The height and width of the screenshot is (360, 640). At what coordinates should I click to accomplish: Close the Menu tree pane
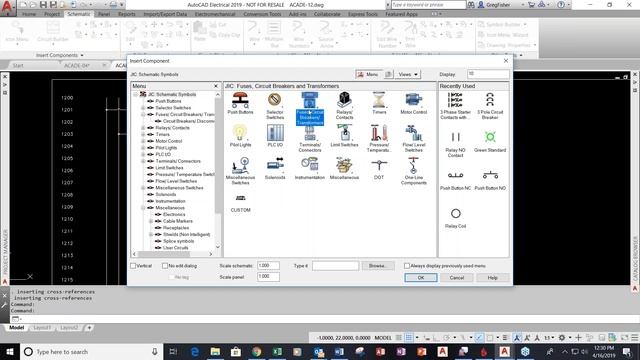(x=216, y=86)
